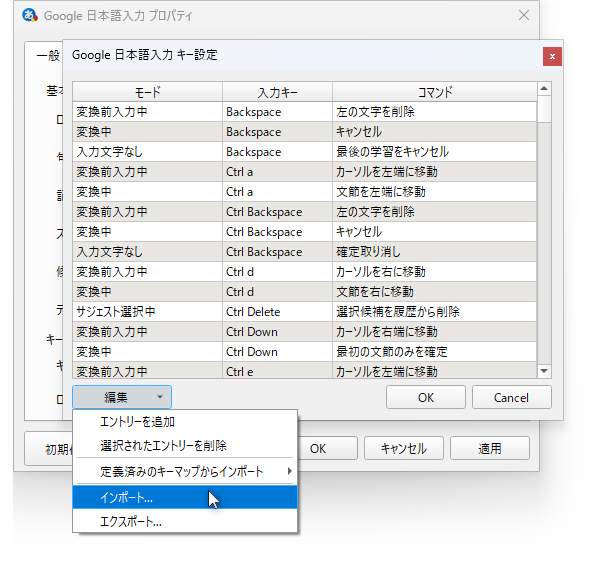Click キャンセル in the properties window
592x561 pixels.
404,448
